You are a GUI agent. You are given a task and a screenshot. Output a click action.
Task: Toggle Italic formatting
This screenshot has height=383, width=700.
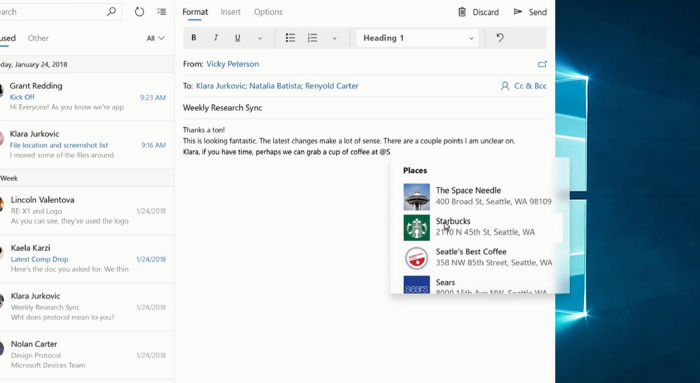tap(216, 38)
